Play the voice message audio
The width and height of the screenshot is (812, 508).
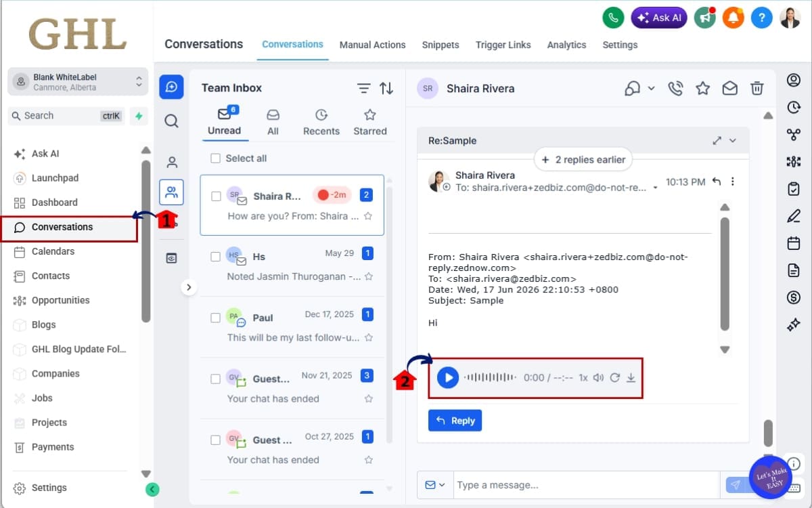point(448,377)
